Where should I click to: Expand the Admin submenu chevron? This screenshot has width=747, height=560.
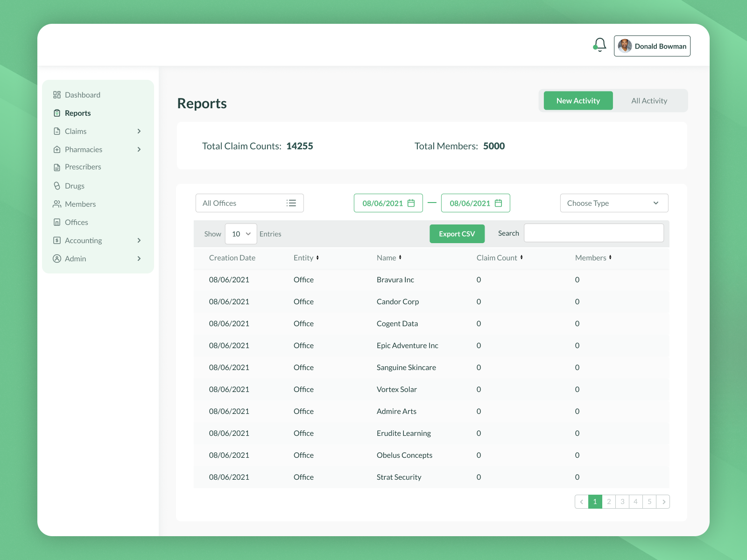[x=139, y=259]
